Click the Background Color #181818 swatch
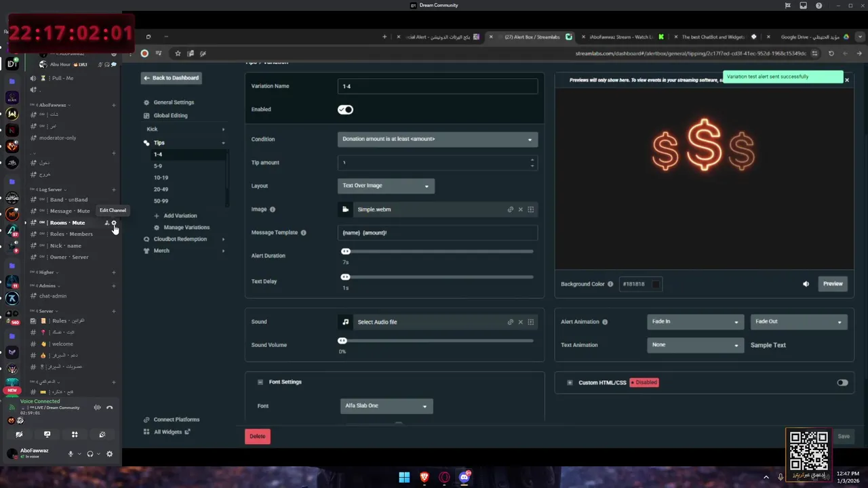Viewport: 868px width, 488px height. click(x=656, y=284)
